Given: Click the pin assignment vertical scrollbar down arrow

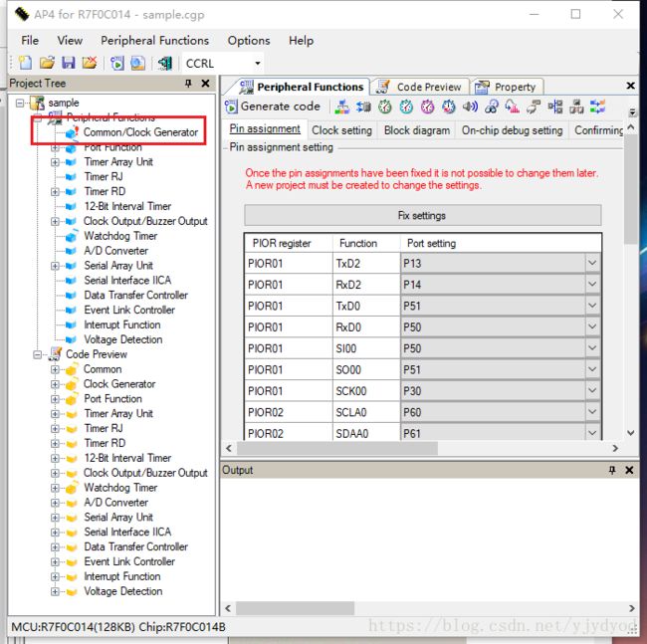Looking at the screenshot, I should click(x=631, y=433).
